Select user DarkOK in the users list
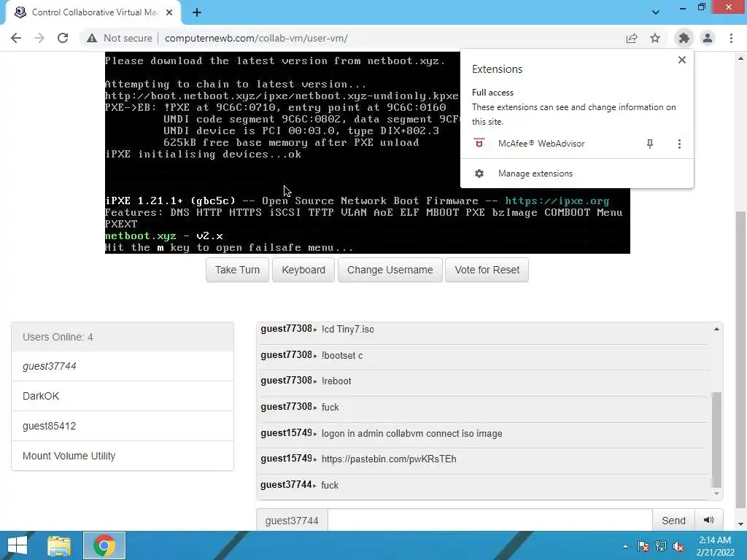747x560 pixels. (123, 396)
